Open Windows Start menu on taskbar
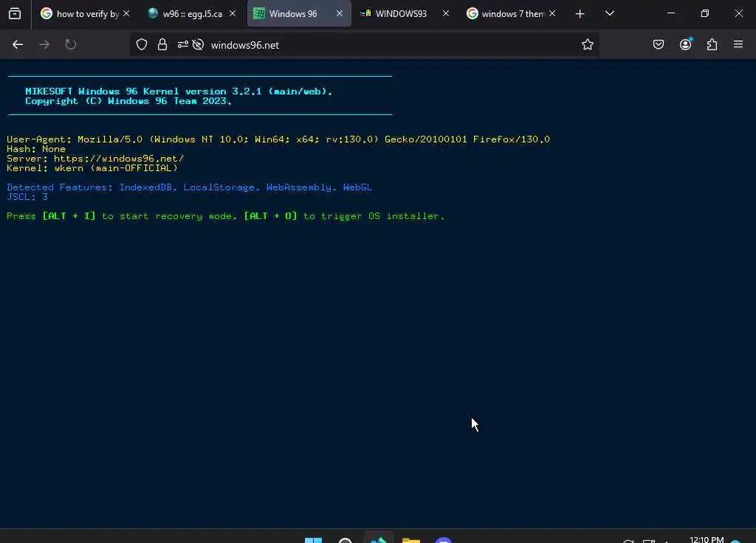This screenshot has height=543, width=756. [x=313, y=539]
